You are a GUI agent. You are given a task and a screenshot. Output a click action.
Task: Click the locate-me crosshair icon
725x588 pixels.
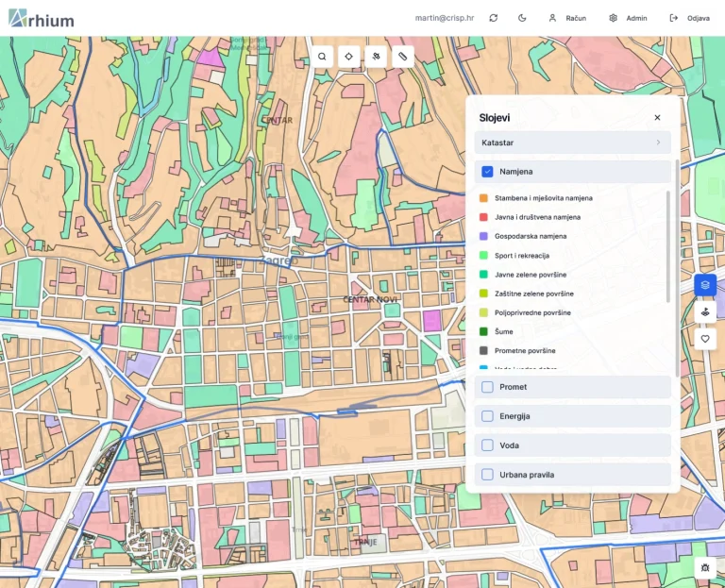[349, 57]
